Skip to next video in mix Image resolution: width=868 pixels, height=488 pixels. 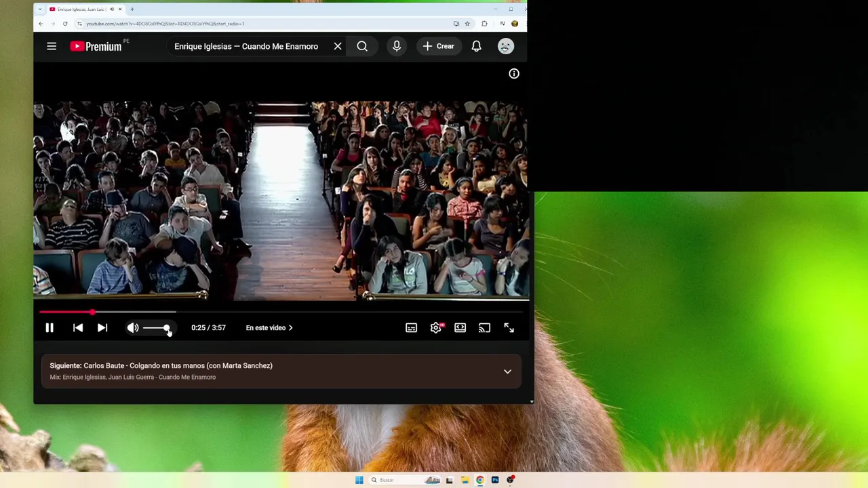tap(102, 328)
